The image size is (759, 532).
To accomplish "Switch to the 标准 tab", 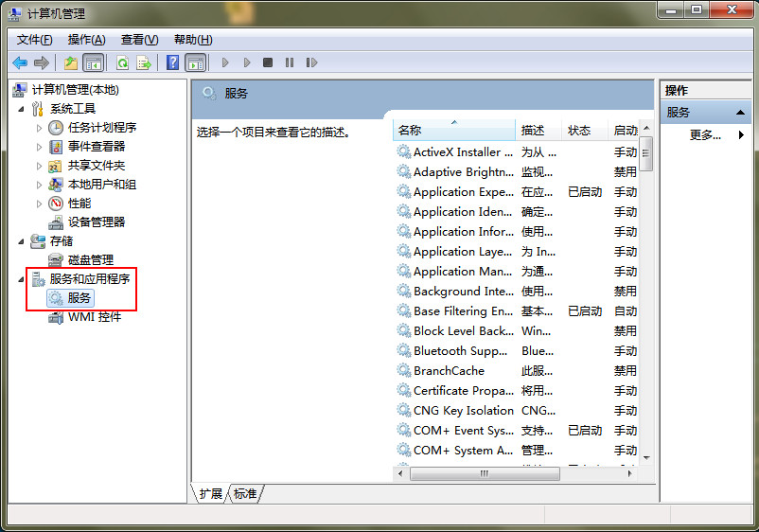I will tap(245, 494).
